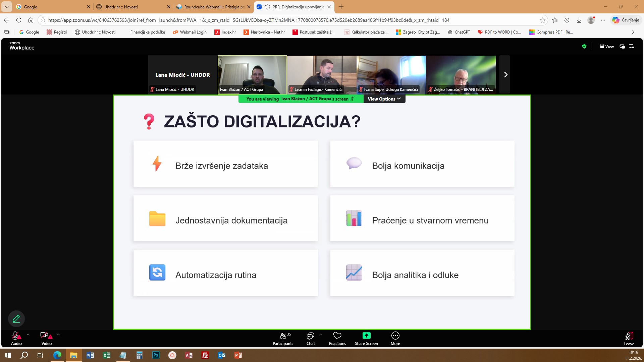The image size is (644, 362).
Task: Open Webmail Login bookmark
Action: tap(190, 32)
